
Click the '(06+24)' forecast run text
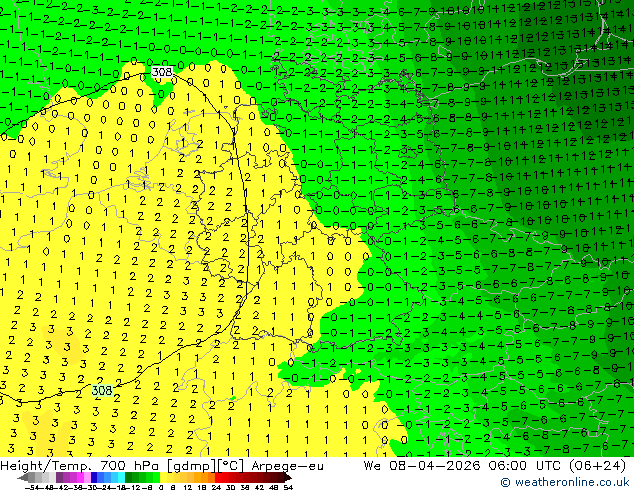598,466
